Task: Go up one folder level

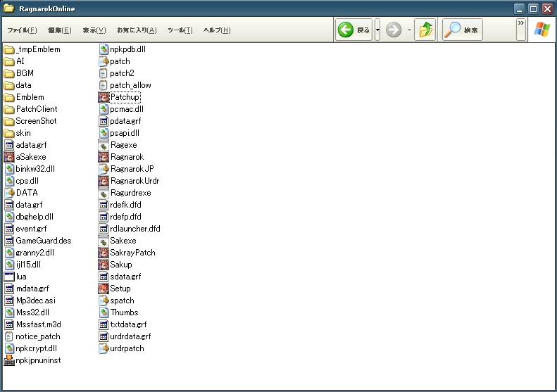Action: (x=425, y=30)
